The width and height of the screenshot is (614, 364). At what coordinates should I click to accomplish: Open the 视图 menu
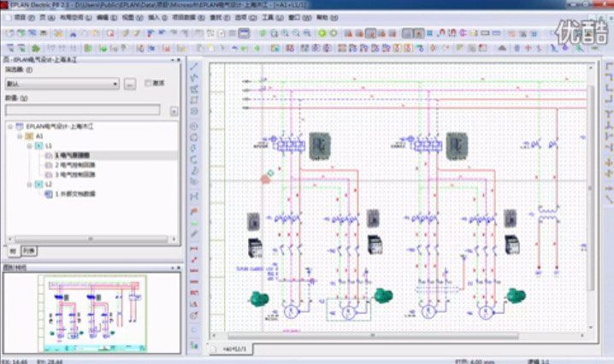pyautogui.click(x=133, y=18)
